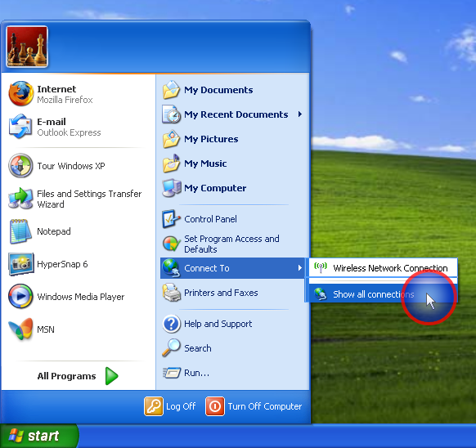Click the Run dialog icon
This screenshot has width=476, height=448.
[172, 373]
